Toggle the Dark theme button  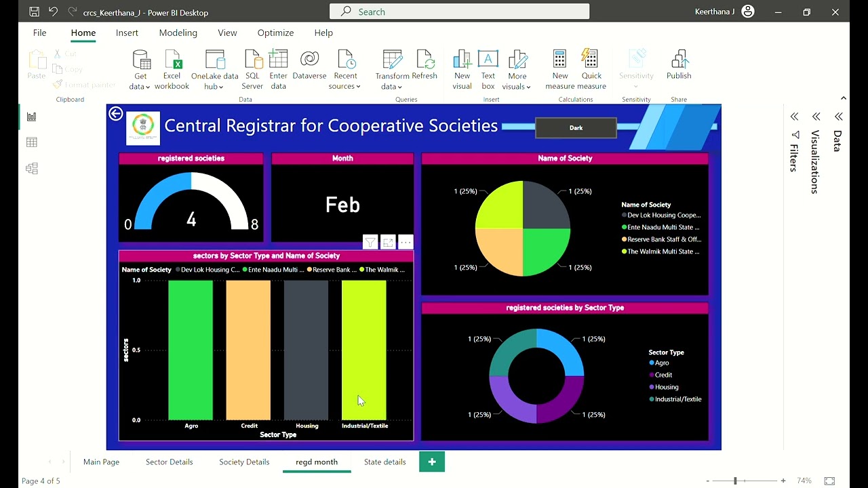point(576,127)
